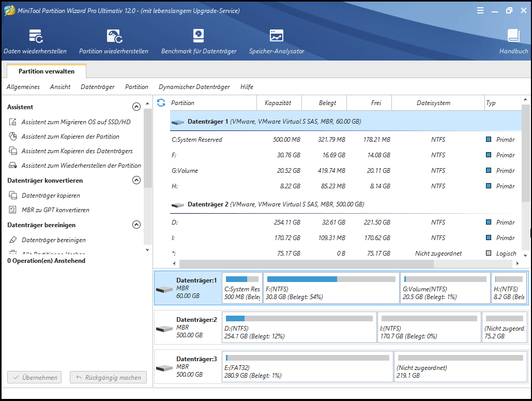Select F:(NTFS) block in disk map
This screenshot has width=532, height=401.
[x=331, y=288]
